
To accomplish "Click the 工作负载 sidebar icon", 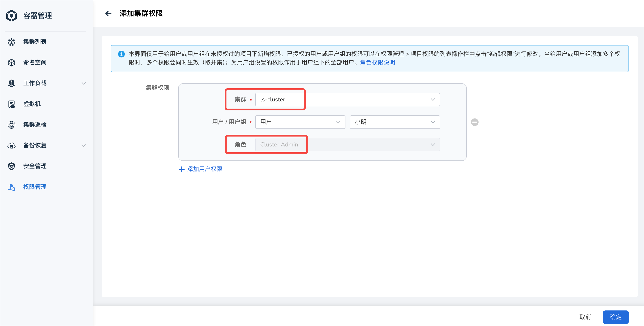I will 11,83.
